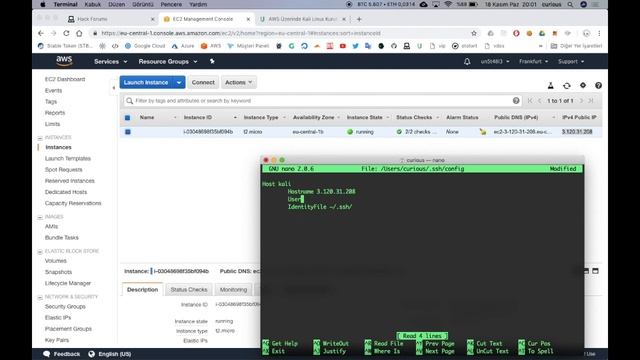The image size is (640, 360).
Task: Open the Actions dropdown
Action: pos(239,82)
